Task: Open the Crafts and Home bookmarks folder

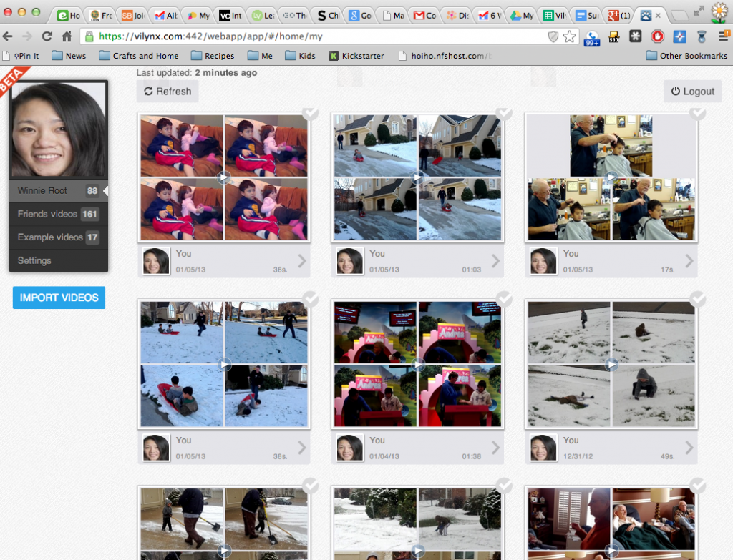Action: click(x=139, y=56)
